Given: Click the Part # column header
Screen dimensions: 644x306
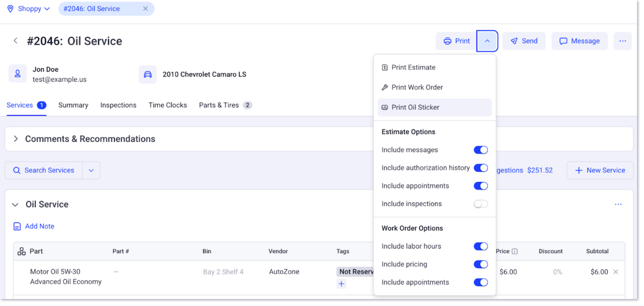Looking at the screenshot, I should click(121, 251).
